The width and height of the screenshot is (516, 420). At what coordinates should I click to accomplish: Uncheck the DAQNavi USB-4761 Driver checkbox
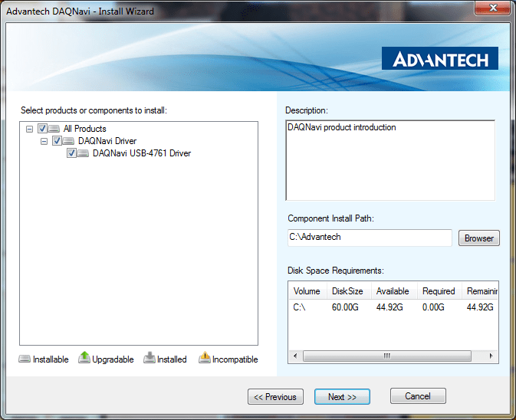pyautogui.click(x=71, y=153)
